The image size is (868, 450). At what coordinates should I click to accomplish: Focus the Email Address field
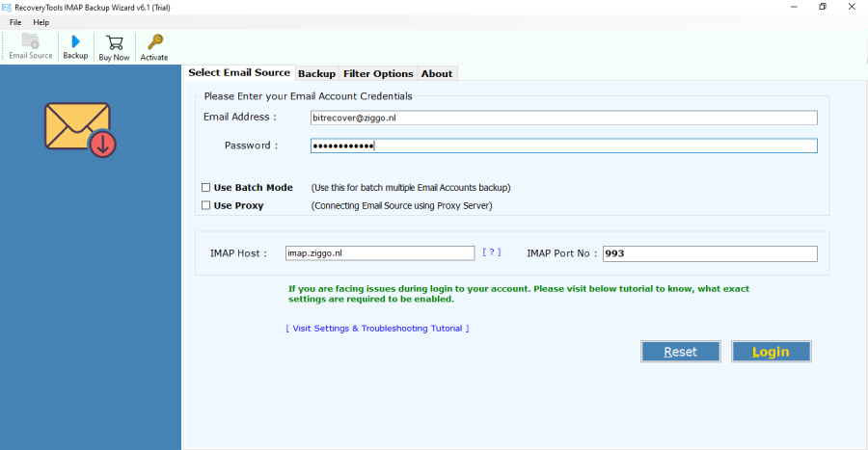(x=563, y=118)
